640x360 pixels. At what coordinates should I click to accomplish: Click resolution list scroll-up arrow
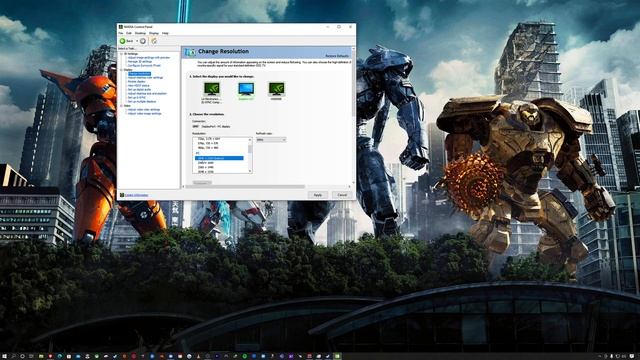point(250,139)
